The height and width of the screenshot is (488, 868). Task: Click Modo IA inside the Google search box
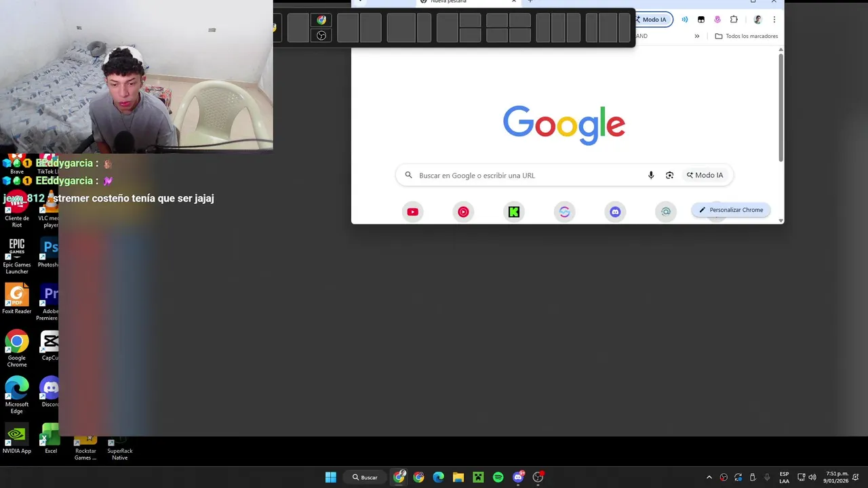705,175
